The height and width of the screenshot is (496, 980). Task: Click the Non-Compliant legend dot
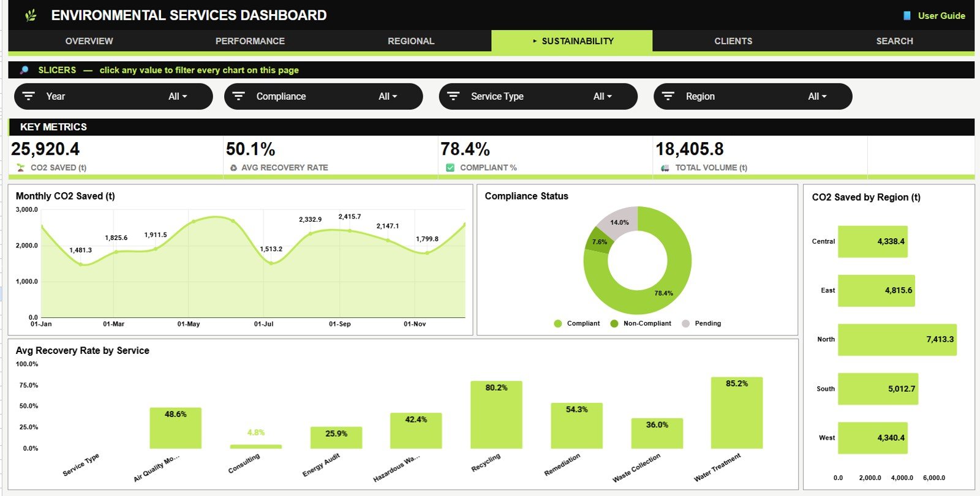(x=614, y=324)
